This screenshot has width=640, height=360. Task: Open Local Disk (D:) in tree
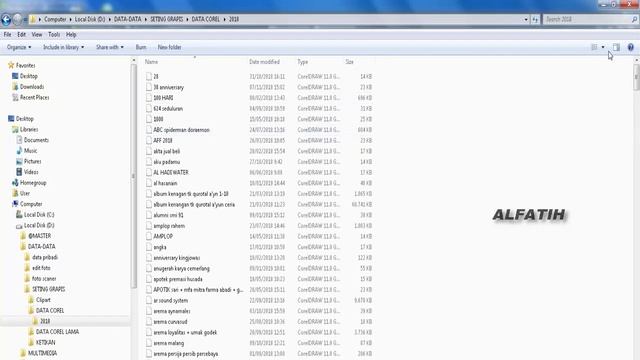(39, 225)
